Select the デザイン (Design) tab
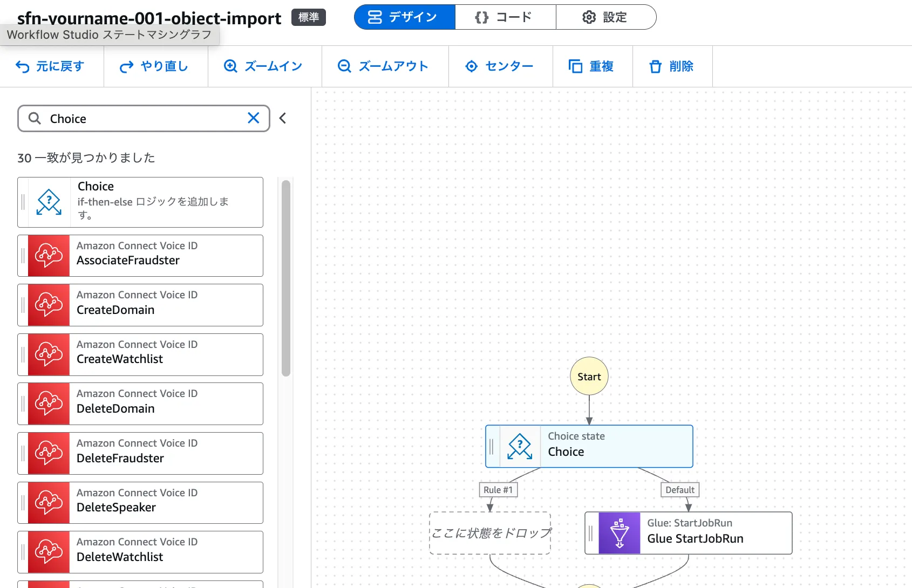Screen dimensions: 912x588 404,17
